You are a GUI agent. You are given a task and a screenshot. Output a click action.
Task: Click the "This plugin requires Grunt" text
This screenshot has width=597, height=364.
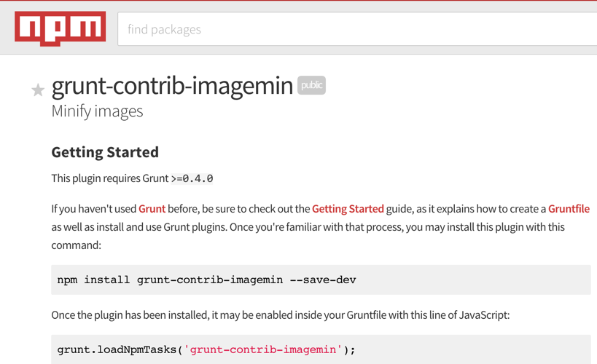[x=109, y=178]
